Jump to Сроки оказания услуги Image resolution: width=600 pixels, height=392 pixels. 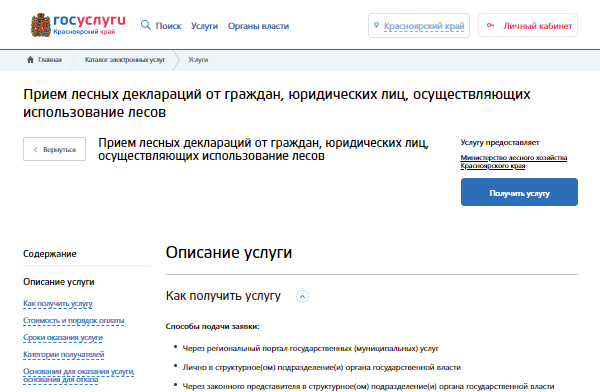pyautogui.click(x=63, y=338)
